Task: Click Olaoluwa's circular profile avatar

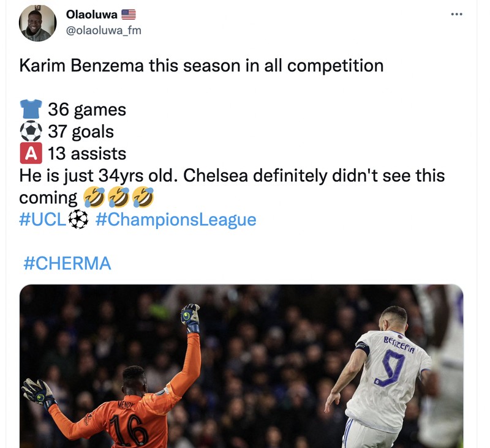Action: (x=38, y=22)
